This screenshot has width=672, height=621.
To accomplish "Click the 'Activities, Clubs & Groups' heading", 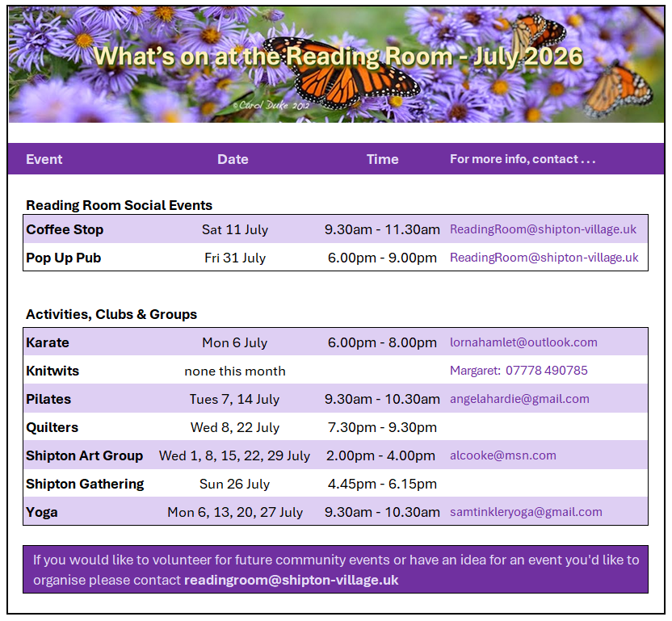I will coord(111,314).
